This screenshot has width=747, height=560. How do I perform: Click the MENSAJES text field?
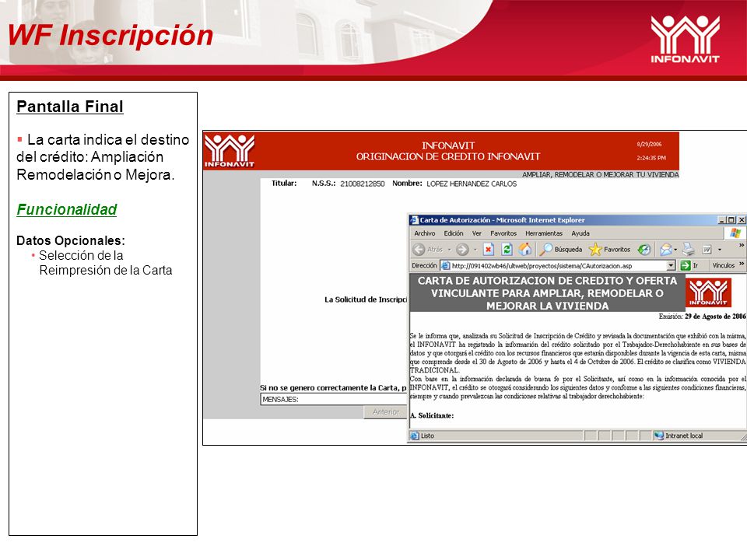334,399
